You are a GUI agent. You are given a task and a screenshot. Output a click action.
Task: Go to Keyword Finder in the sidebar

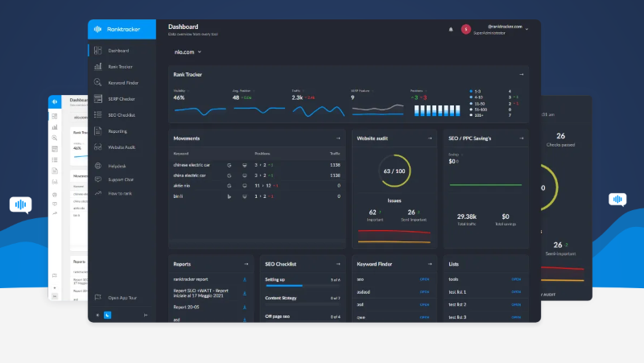point(122,83)
